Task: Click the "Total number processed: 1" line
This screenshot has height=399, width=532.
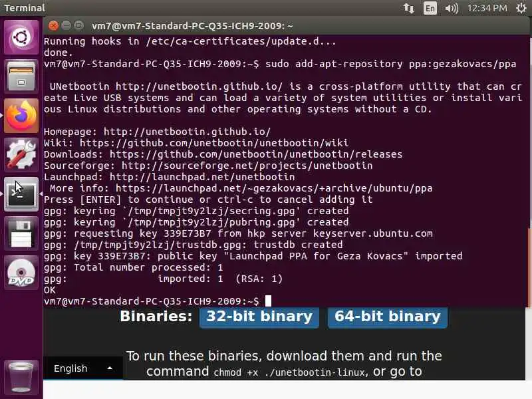Action: [x=134, y=267]
